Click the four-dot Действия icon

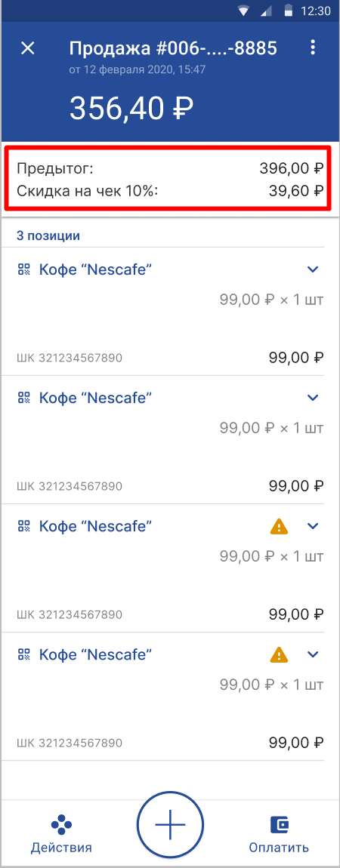pyautogui.click(x=61, y=824)
